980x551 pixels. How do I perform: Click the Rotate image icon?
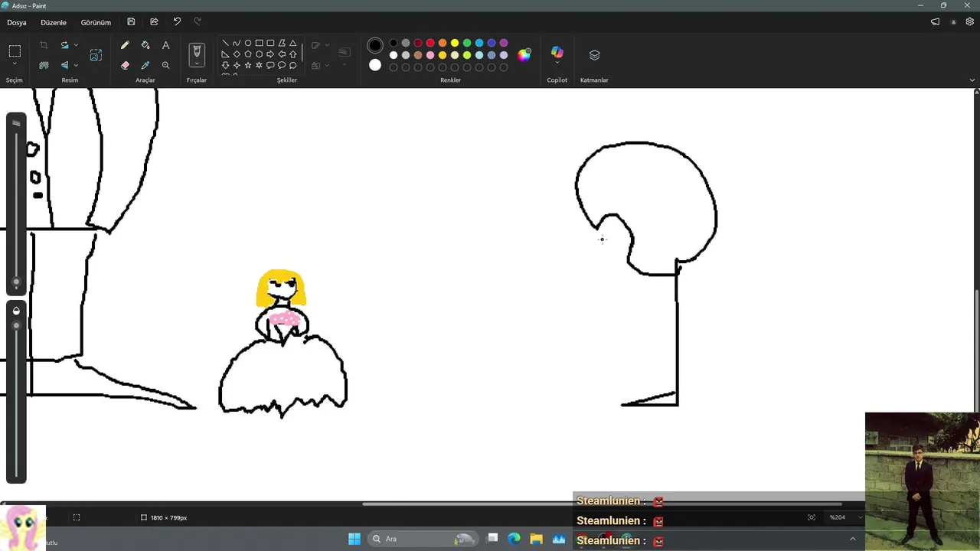(x=65, y=45)
